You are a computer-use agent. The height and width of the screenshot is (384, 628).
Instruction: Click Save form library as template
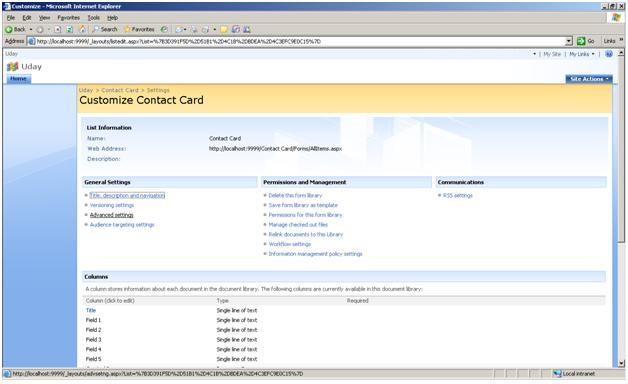point(303,205)
